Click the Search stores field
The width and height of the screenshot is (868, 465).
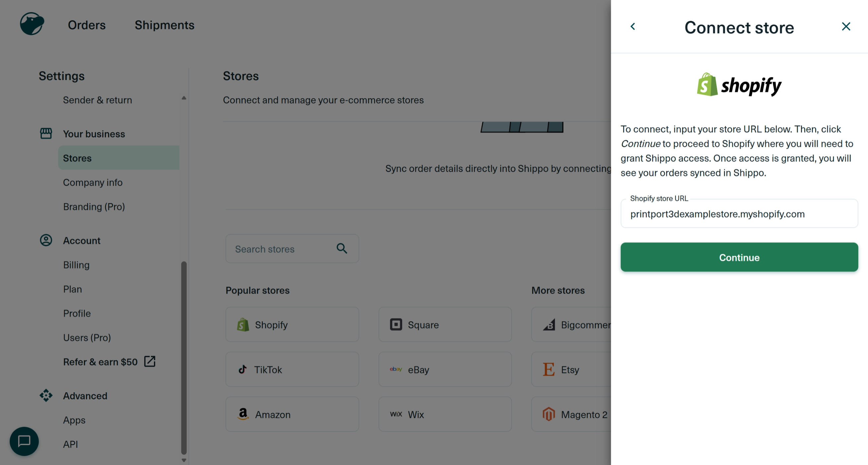point(292,248)
